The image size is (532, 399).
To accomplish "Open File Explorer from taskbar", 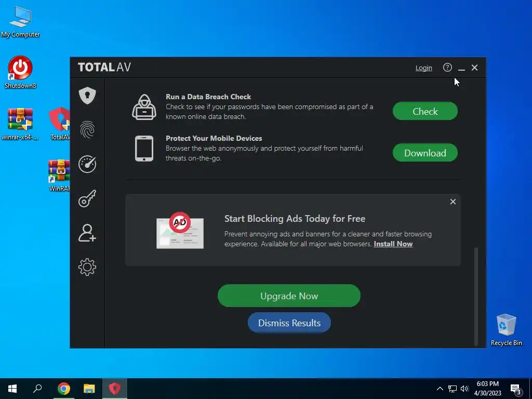I will tap(89, 389).
